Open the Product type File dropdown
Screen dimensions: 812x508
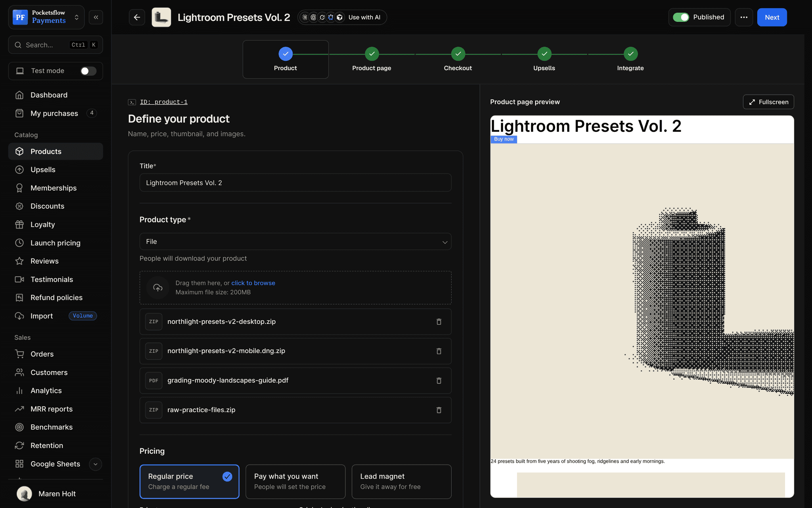coord(295,241)
